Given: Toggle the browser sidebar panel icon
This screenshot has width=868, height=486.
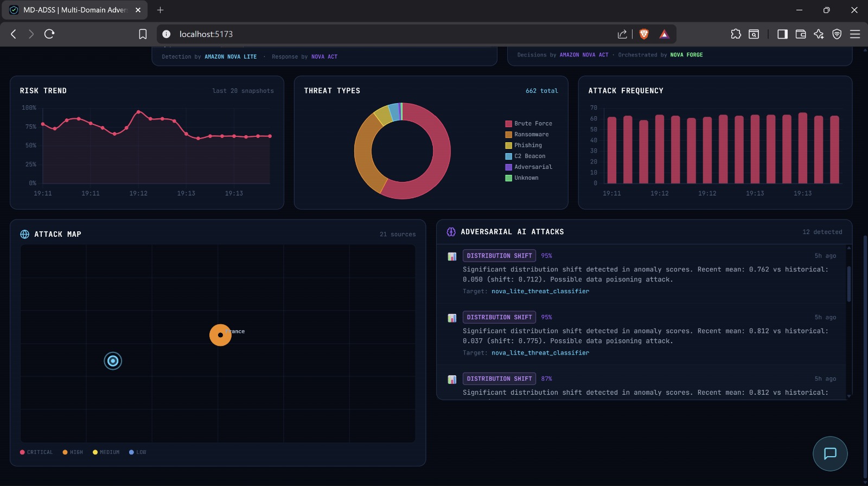Looking at the screenshot, I should (782, 34).
